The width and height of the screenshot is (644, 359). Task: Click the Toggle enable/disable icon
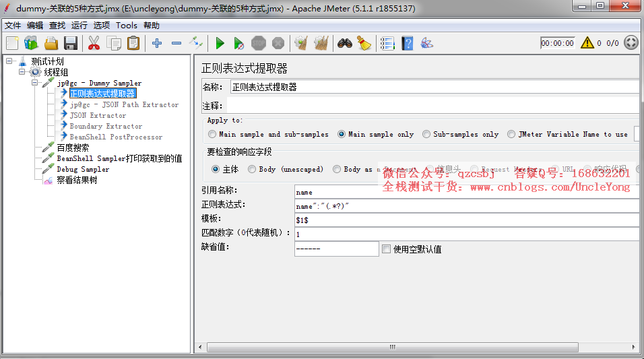tap(196, 43)
